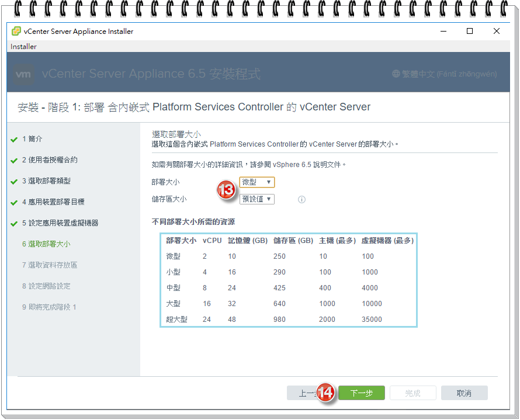The width and height of the screenshot is (520, 420).
Task: Go to step 4 應用裝置部署目標
Action: point(53,202)
